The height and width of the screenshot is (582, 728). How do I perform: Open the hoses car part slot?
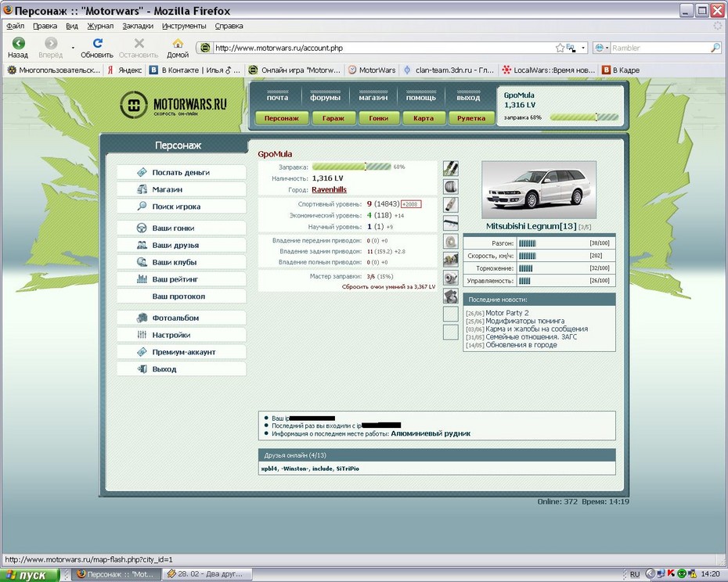tap(450, 168)
